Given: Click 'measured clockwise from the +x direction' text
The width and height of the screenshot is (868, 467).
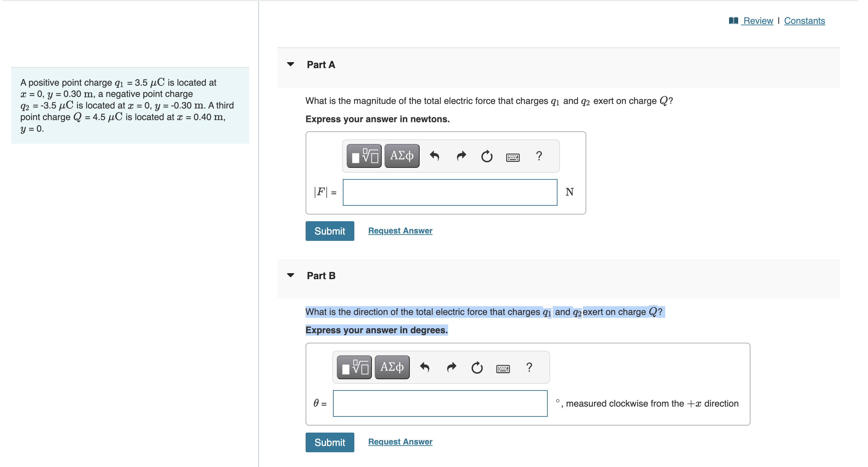Looking at the screenshot, I should pyautogui.click(x=652, y=403).
